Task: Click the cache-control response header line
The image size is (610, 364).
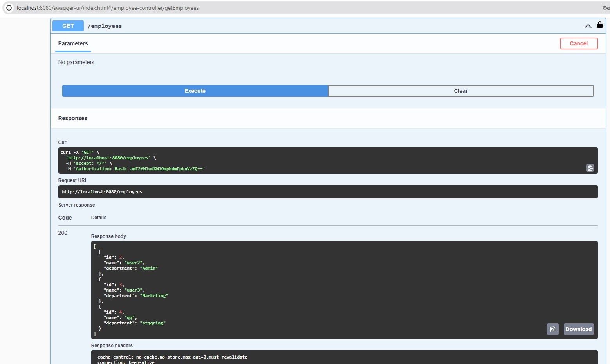Action: point(172,357)
